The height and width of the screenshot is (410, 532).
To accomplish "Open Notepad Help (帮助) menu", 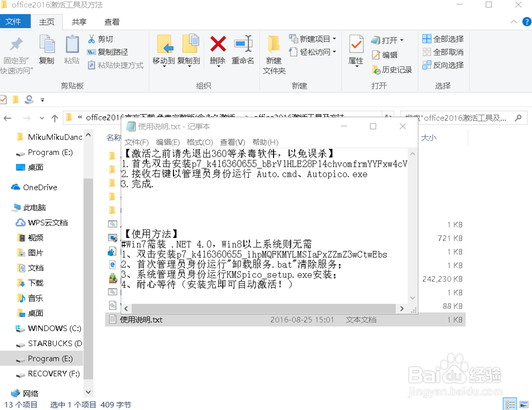I will (x=265, y=142).
